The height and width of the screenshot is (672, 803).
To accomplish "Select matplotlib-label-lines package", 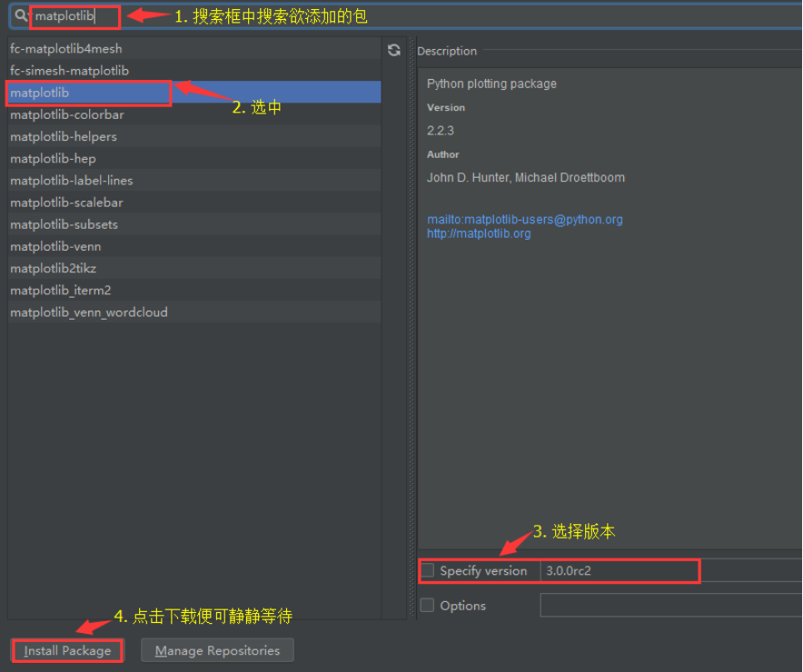I will [x=194, y=181].
